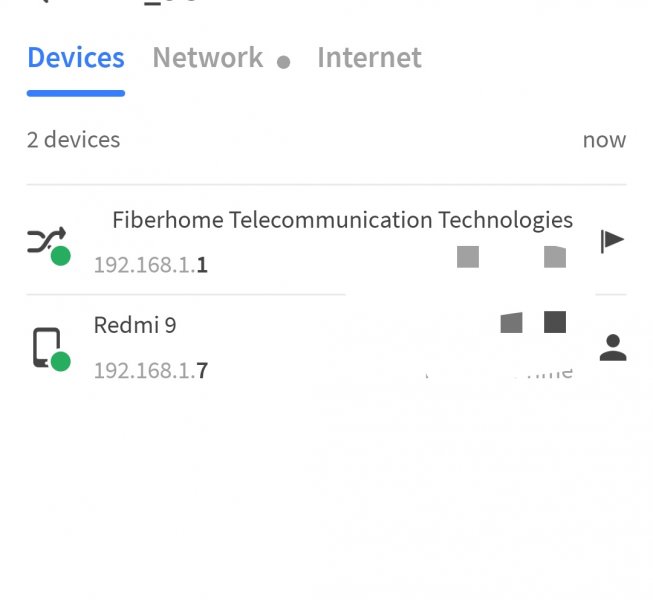Click the green online dot on router icon
Image resolution: width=653 pixels, height=600 pixels.
click(61, 256)
